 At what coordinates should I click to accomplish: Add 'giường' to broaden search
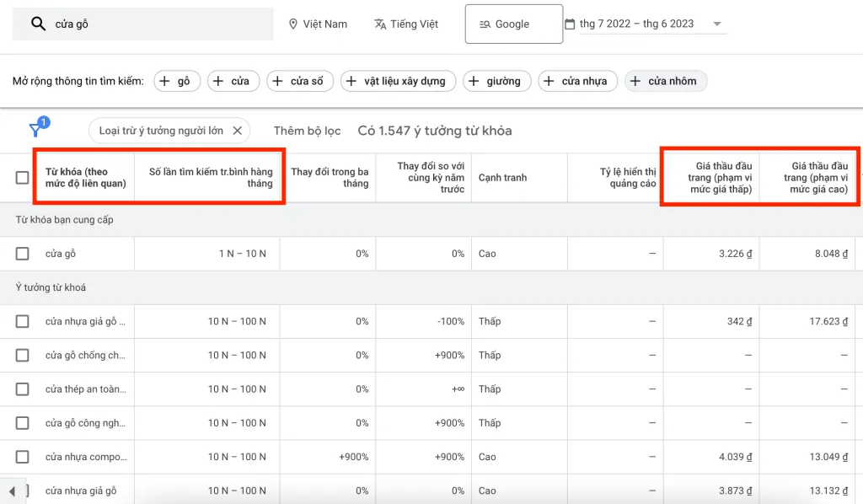coord(497,81)
